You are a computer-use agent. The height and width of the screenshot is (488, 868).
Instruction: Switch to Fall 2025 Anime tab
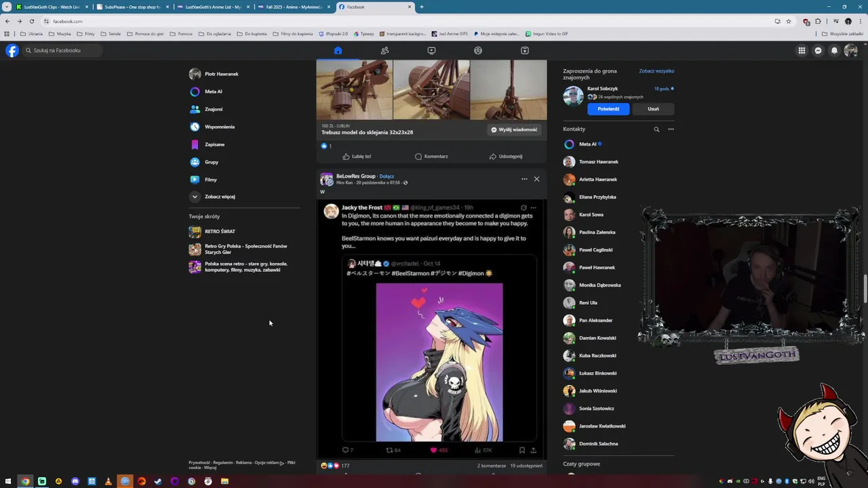tap(294, 7)
